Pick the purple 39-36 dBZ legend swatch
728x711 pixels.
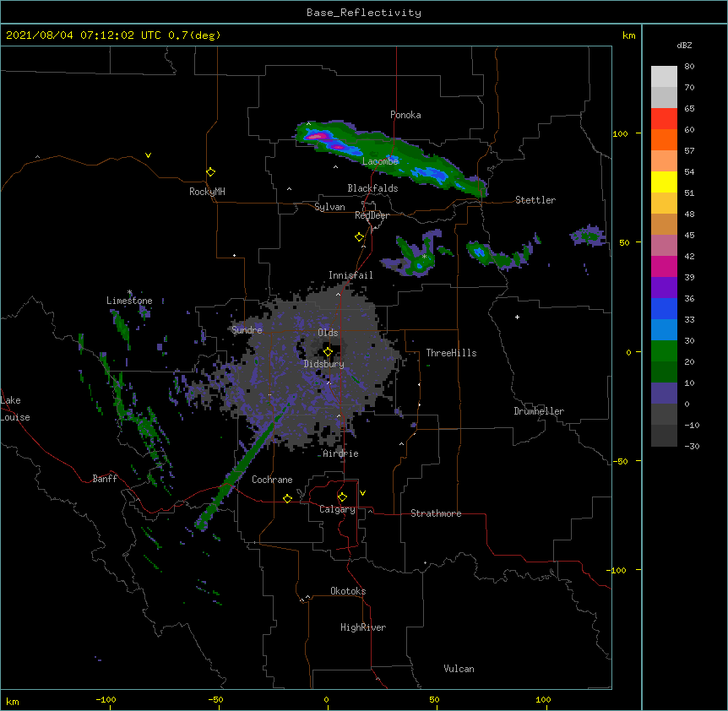coord(664,288)
